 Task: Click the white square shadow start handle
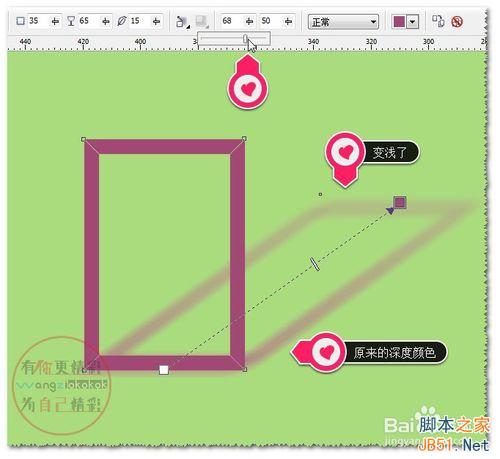pos(164,370)
